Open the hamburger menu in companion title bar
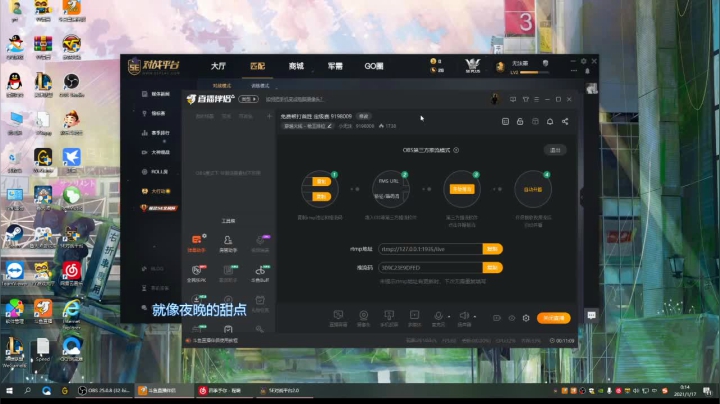The width and height of the screenshot is (720, 404). click(x=536, y=99)
